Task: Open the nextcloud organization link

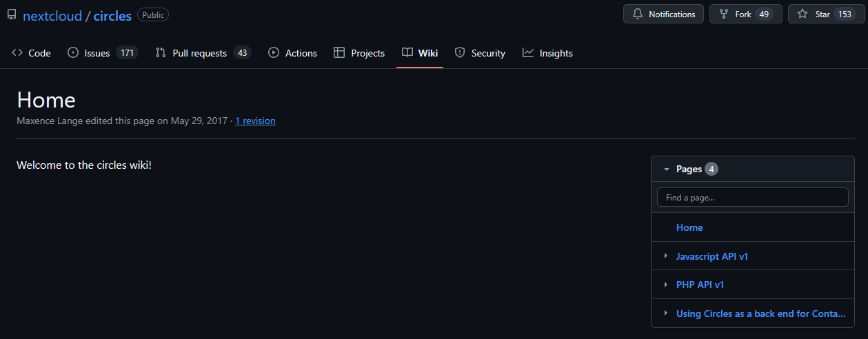Action: click(x=52, y=16)
